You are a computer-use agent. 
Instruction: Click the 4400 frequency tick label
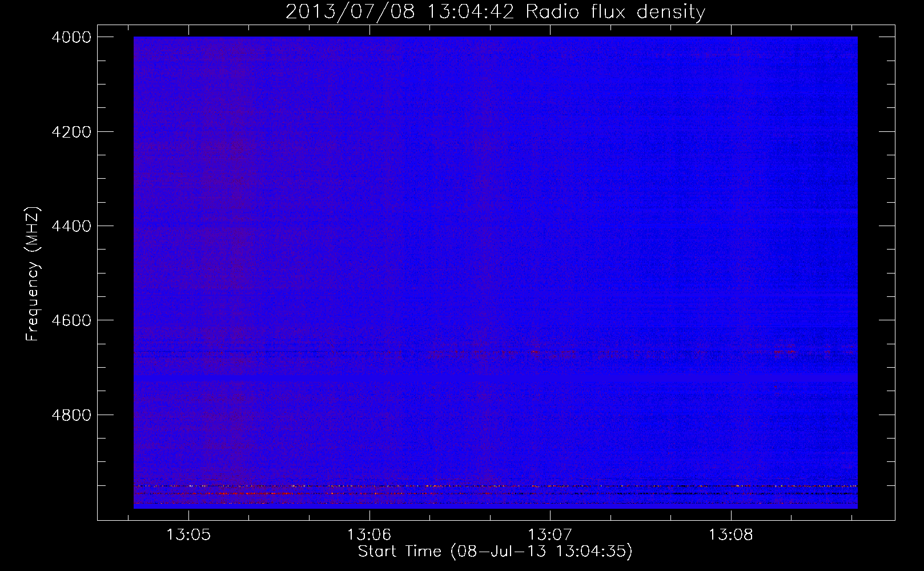71,226
